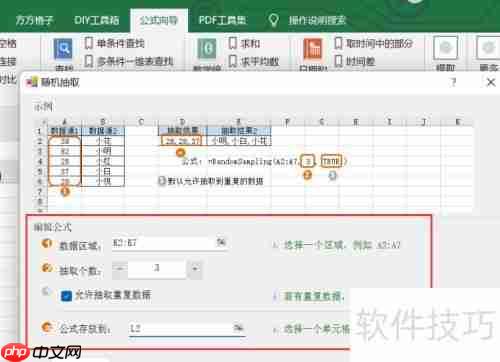
Task: Open the 日期时间 orange calendar icon
Action: tap(313, 49)
